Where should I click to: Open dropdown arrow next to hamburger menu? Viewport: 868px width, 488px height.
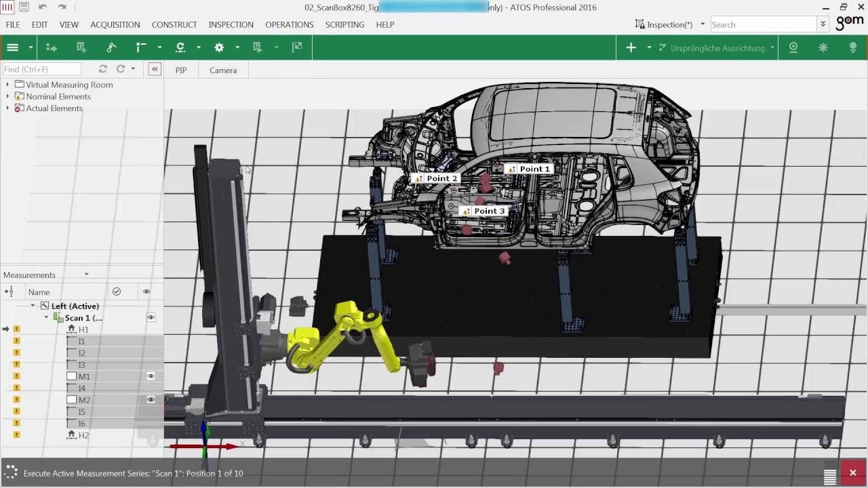31,47
